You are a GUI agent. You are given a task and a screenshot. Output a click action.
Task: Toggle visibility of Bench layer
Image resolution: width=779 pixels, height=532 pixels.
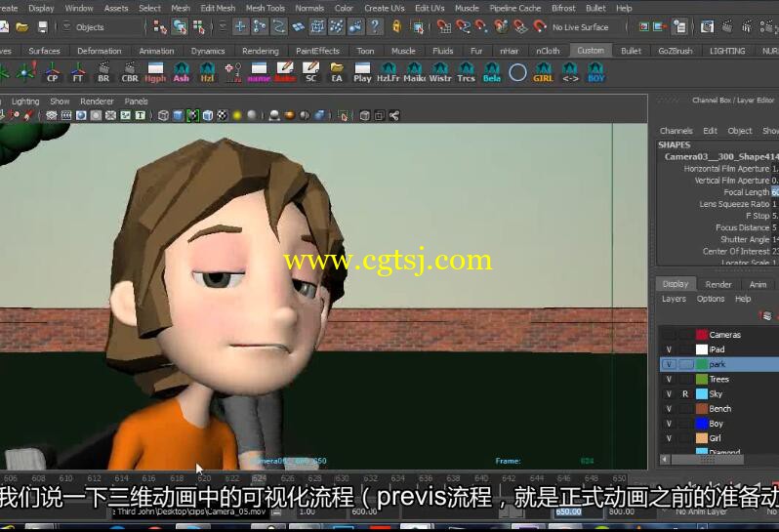coord(669,409)
